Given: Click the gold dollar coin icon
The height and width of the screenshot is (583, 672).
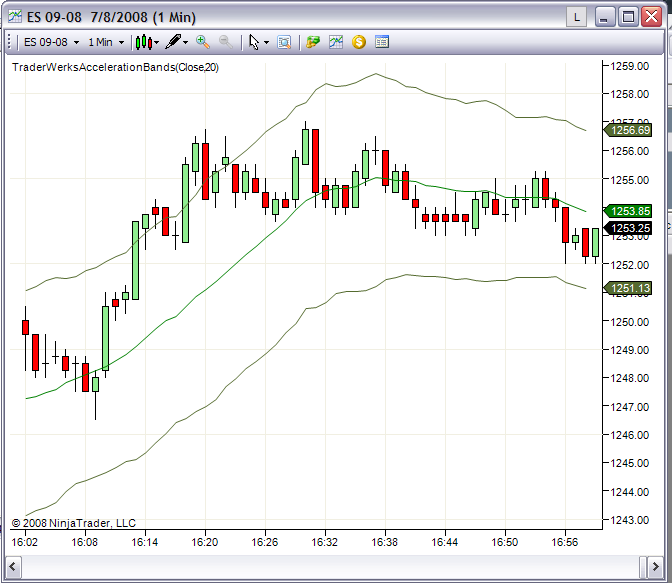Looking at the screenshot, I should pyautogui.click(x=359, y=42).
